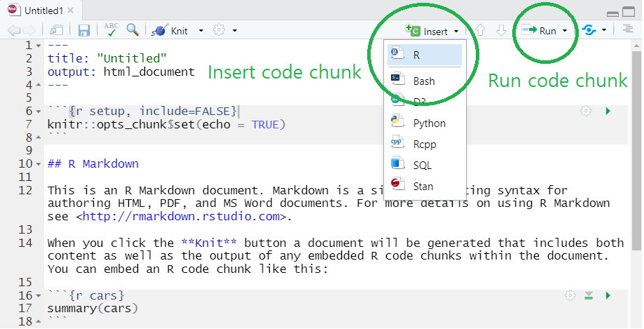The width and height of the screenshot is (644, 329).
Task: Run the cars chunk with play arrow
Action: [x=608, y=295]
